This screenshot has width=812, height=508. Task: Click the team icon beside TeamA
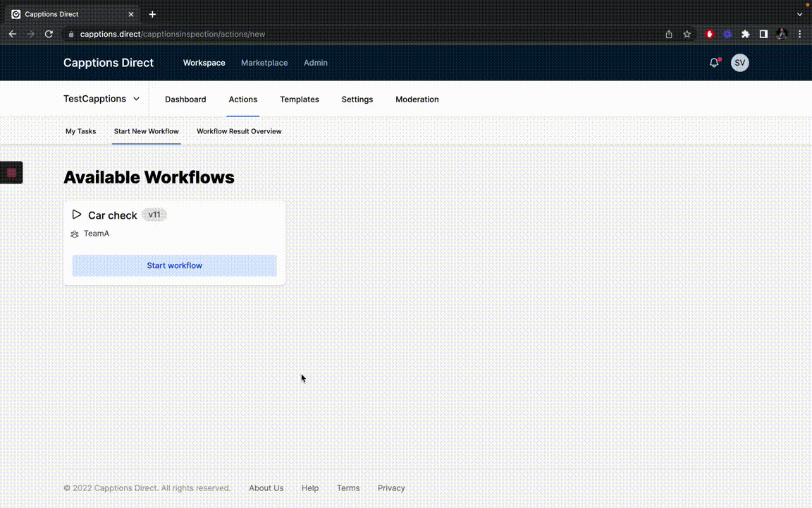(x=75, y=234)
